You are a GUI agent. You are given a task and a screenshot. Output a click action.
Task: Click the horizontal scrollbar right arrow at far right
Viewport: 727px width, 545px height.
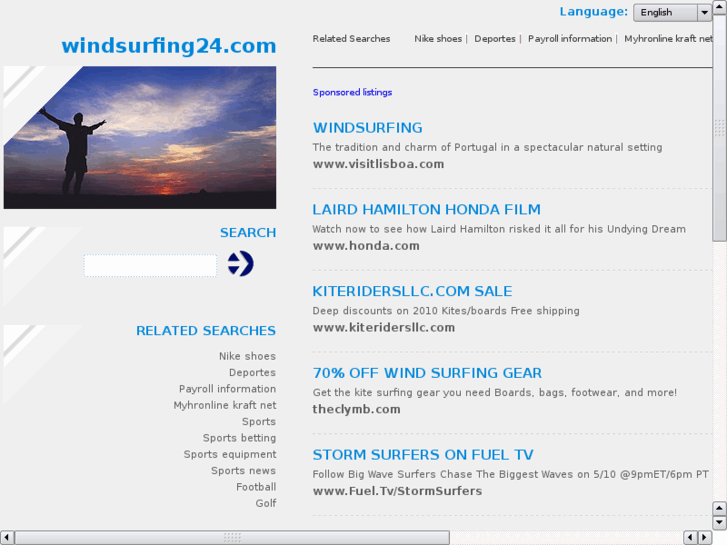tap(705, 538)
